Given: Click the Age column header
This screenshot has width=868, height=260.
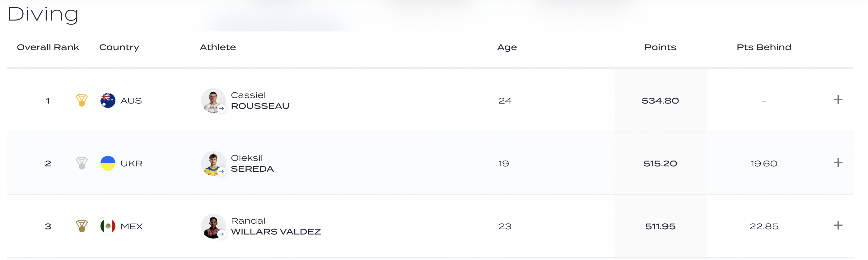Looking at the screenshot, I should [x=507, y=47].
